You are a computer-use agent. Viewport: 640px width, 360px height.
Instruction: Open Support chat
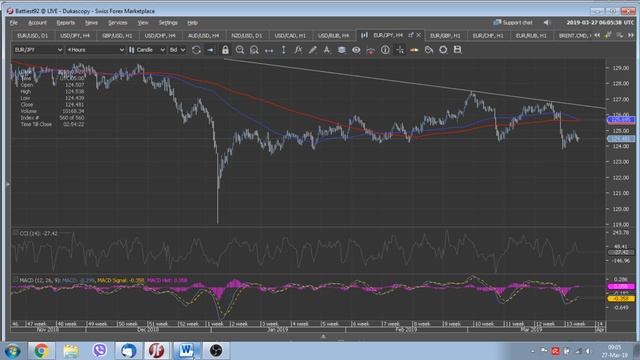pos(513,22)
